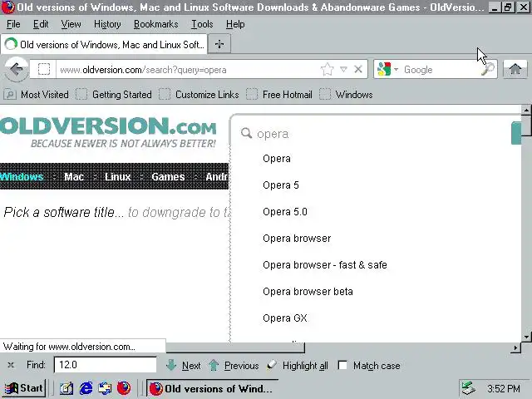Select Games in the site navigation bar
This screenshot has width=532, height=399.
[168, 177]
